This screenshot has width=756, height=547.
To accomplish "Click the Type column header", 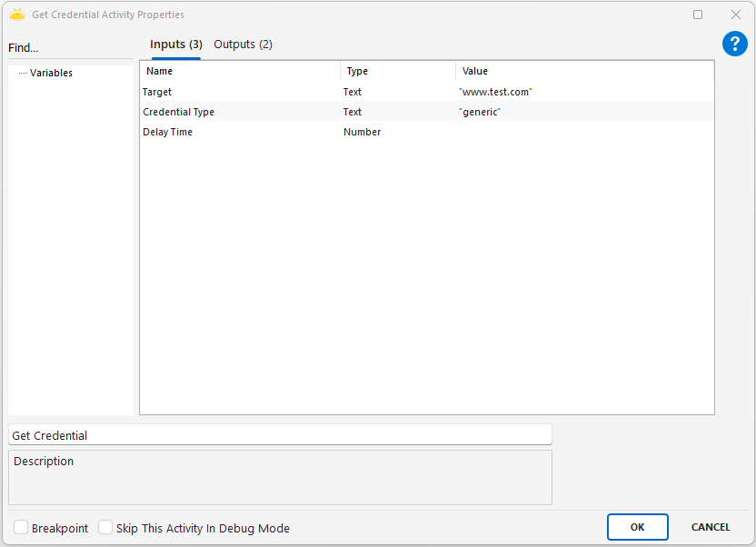I will (x=397, y=71).
